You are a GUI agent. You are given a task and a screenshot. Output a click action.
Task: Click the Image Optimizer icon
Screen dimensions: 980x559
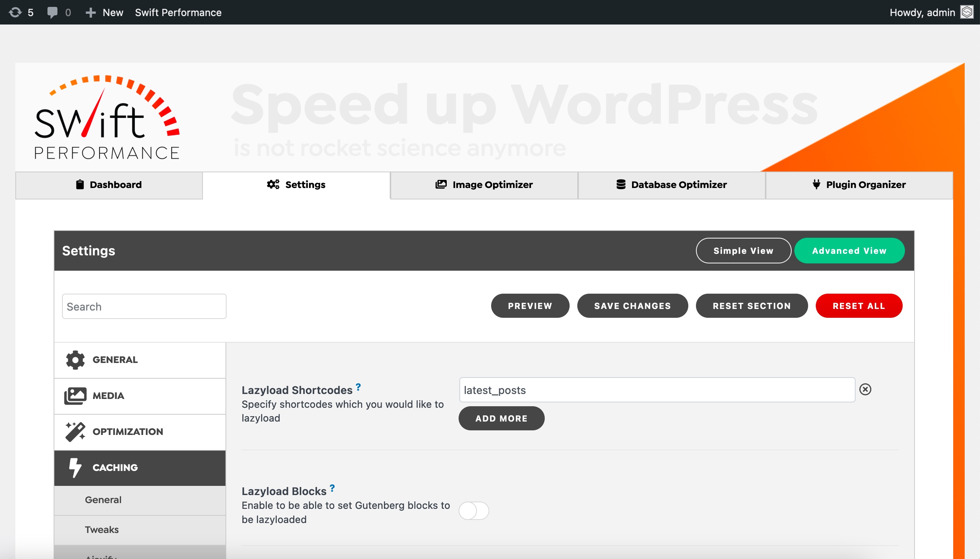[441, 185]
